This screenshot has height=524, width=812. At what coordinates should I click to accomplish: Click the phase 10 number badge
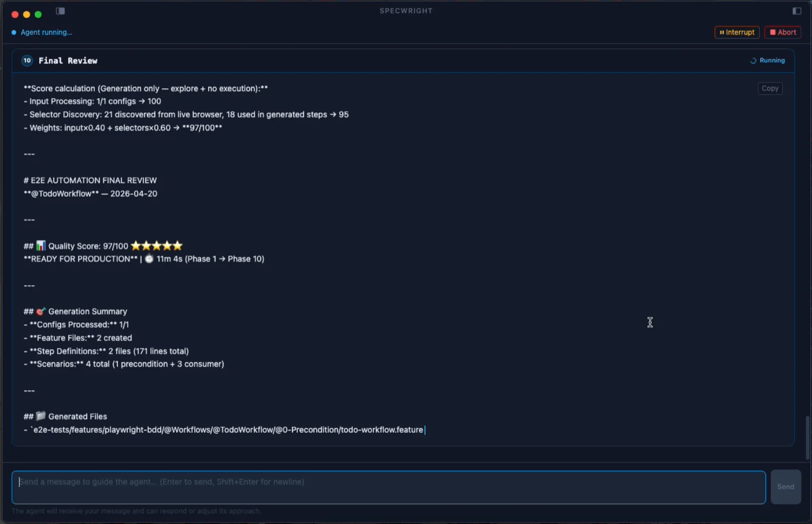click(x=27, y=61)
